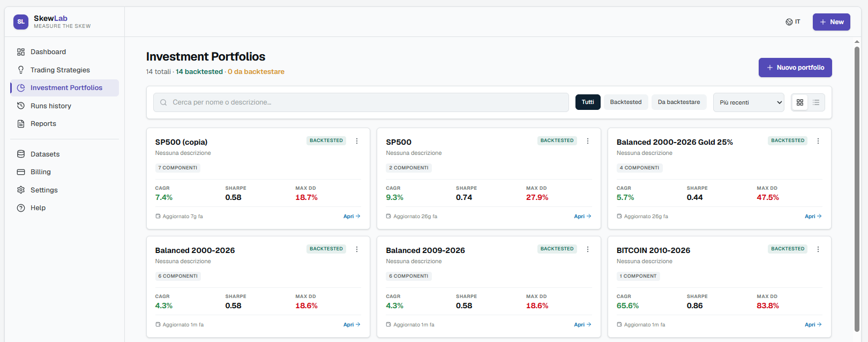Click Apri on Balanced 2000-2026 Gold 25% card

[813, 217]
